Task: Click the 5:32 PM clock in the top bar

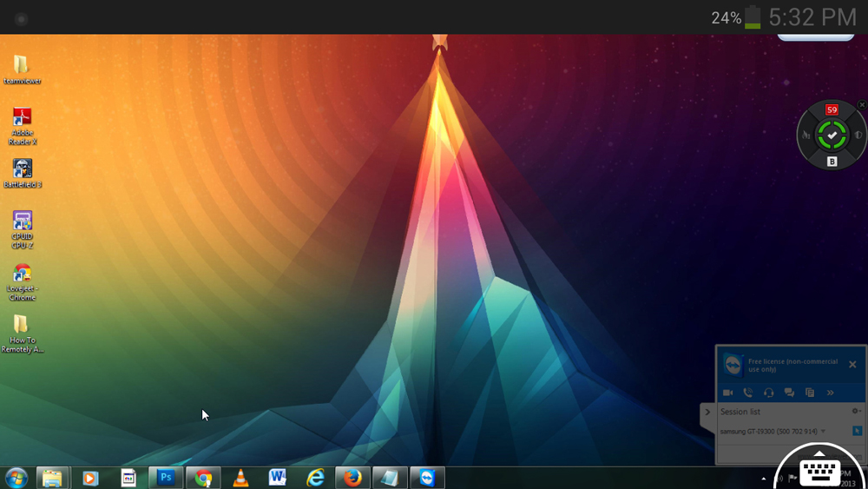Action: pos(812,17)
